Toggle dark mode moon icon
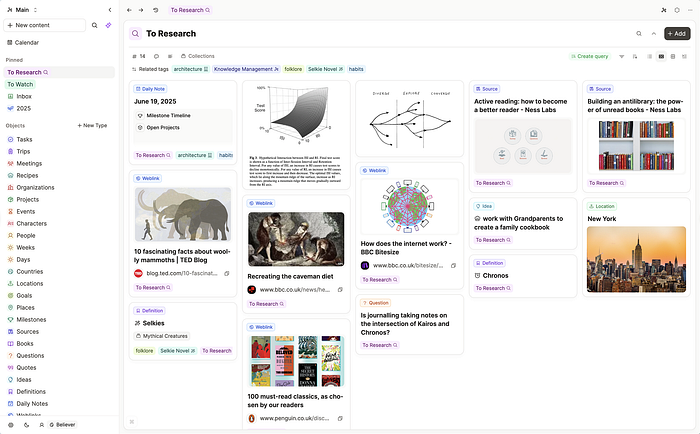The width and height of the screenshot is (700, 434). 26,425
